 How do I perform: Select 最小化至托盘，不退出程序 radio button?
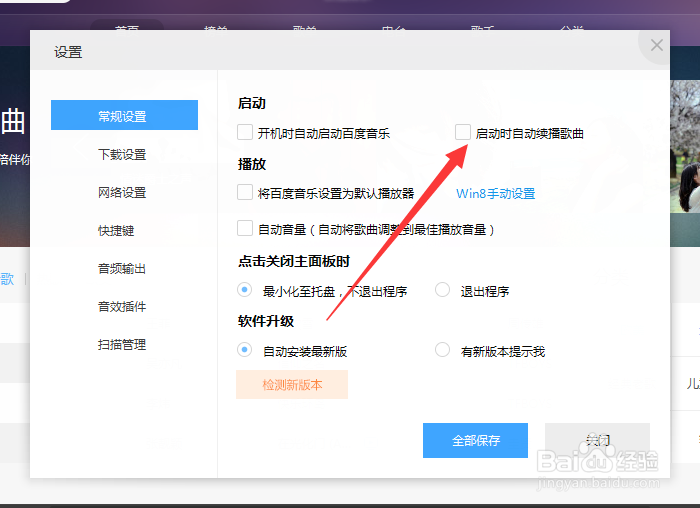[x=244, y=290]
